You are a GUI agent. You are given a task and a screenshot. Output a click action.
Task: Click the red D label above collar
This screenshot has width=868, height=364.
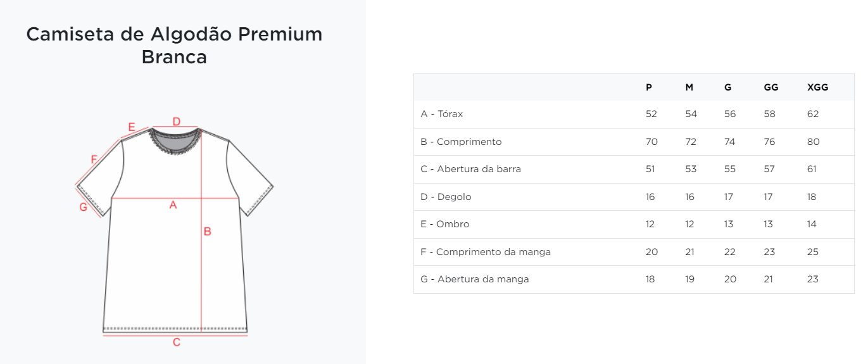(177, 122)
